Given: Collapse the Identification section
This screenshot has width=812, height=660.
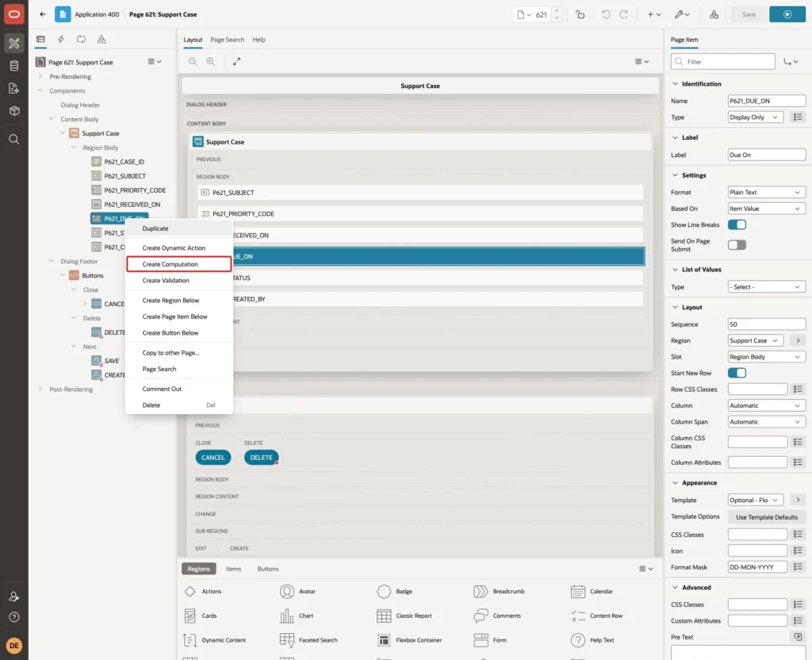Looking at the screenshot, I should [675, 83].
